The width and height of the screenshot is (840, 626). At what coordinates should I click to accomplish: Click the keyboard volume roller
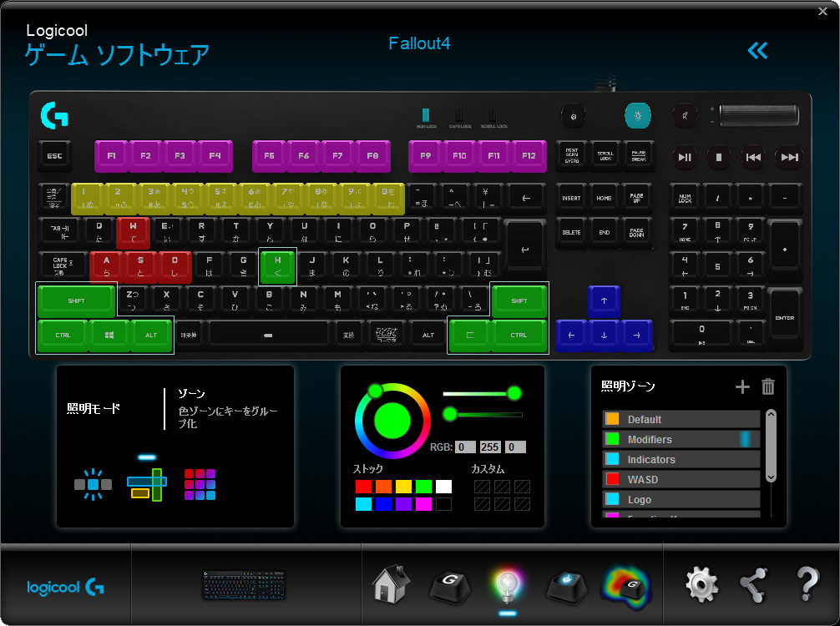coord(758,116)
